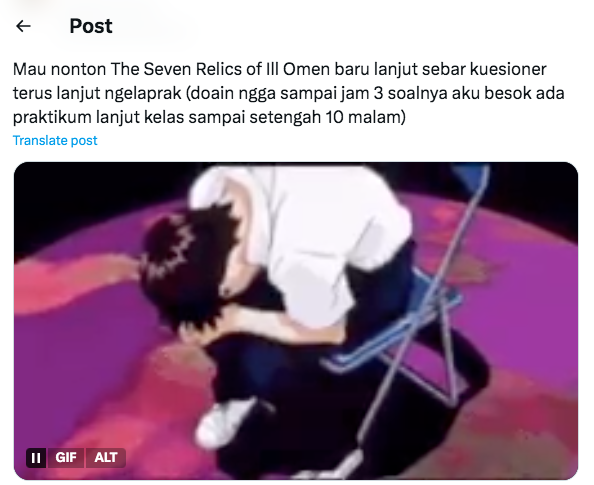
Task: Open the anime GIF in full view
Action: [296, 321]
